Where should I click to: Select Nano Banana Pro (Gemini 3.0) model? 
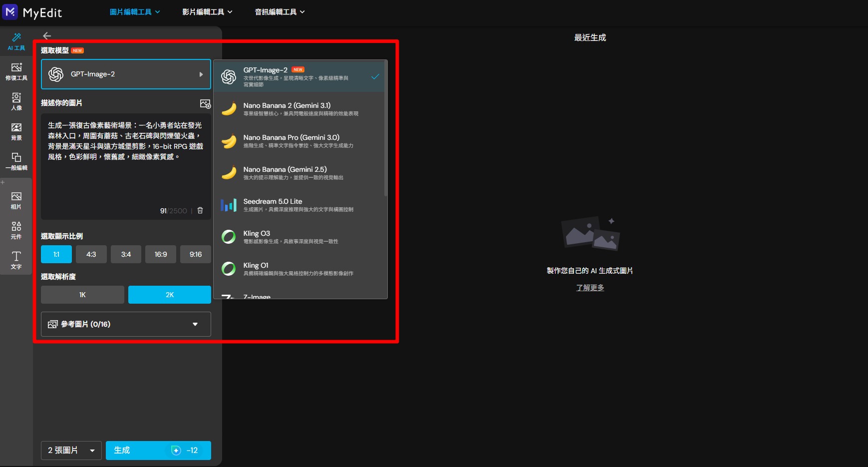click(x=299, y=141)
